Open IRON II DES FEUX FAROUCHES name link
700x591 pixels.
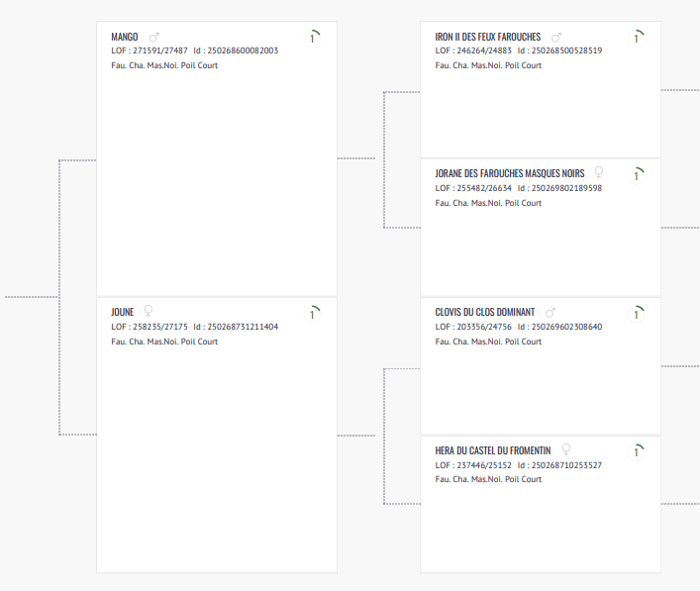(488, 37)
